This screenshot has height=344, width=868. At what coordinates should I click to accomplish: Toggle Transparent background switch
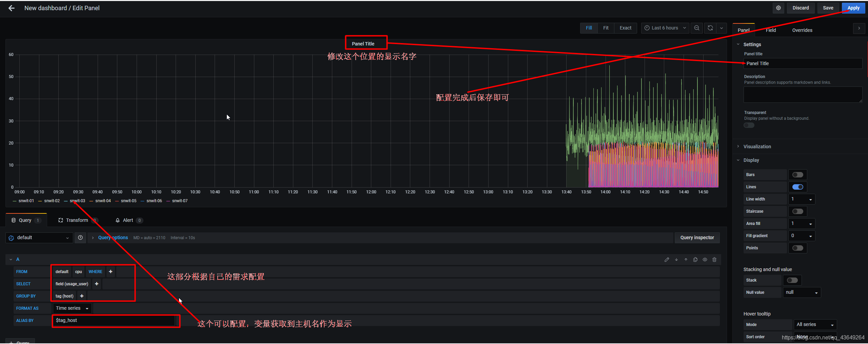(749, 125)
